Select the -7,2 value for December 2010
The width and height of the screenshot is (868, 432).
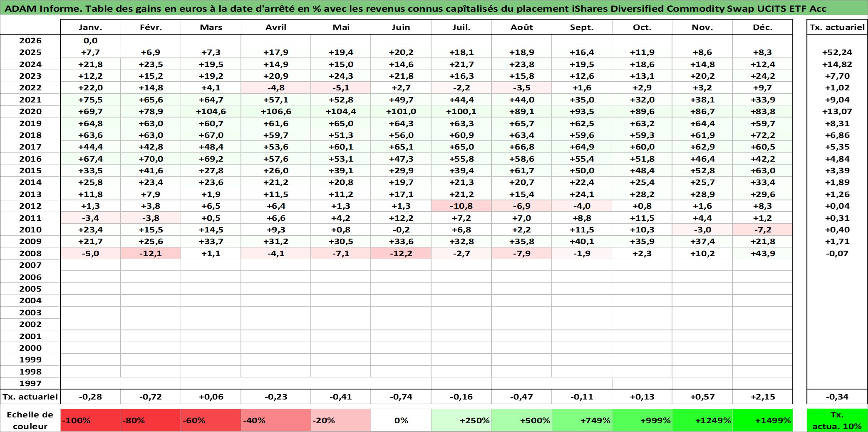[x=763, y=230]
